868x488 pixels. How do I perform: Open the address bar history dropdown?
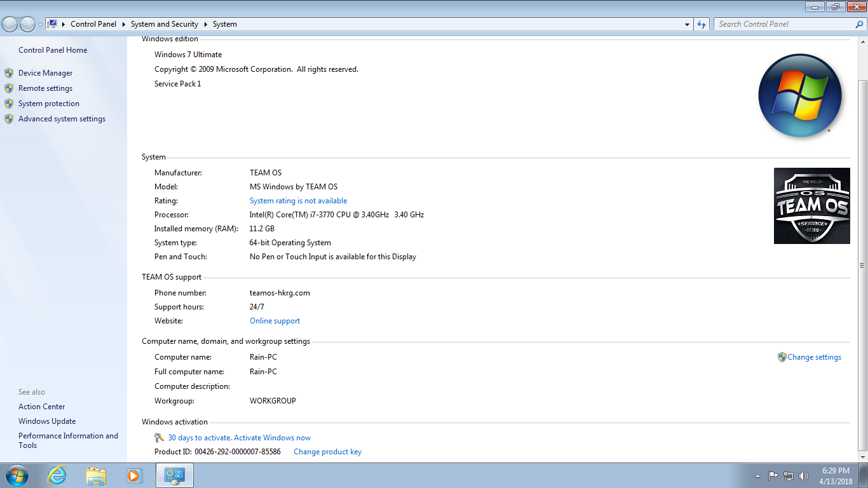(688, 24)
